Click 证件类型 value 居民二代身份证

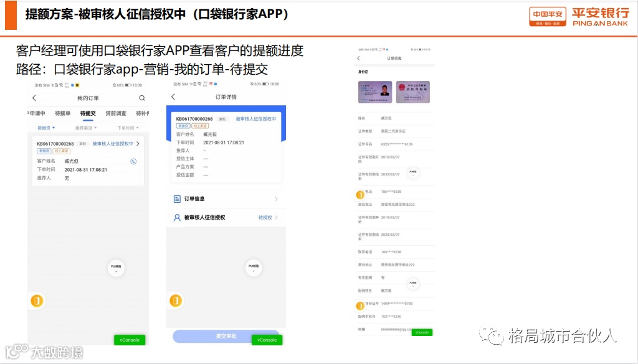click(x=393, y=131)
